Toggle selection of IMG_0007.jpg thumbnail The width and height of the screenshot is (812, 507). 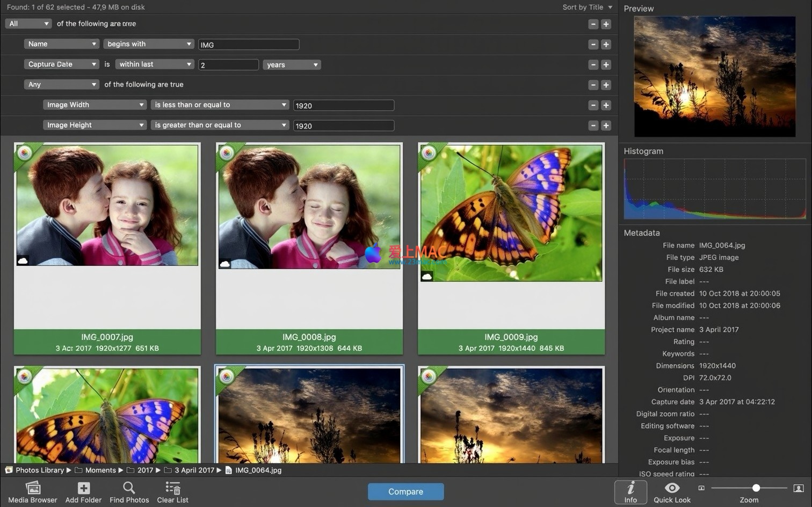pyautogui.click(x=107, y=205)
